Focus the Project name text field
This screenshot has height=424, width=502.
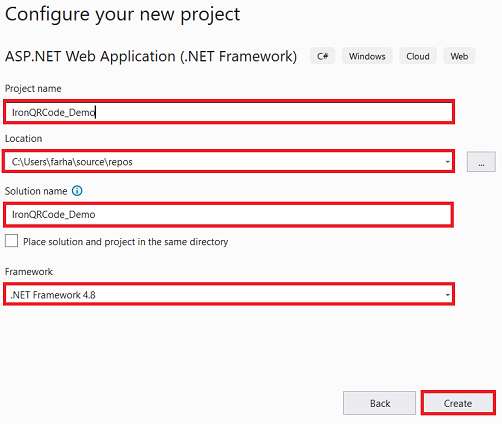point(229,112)
